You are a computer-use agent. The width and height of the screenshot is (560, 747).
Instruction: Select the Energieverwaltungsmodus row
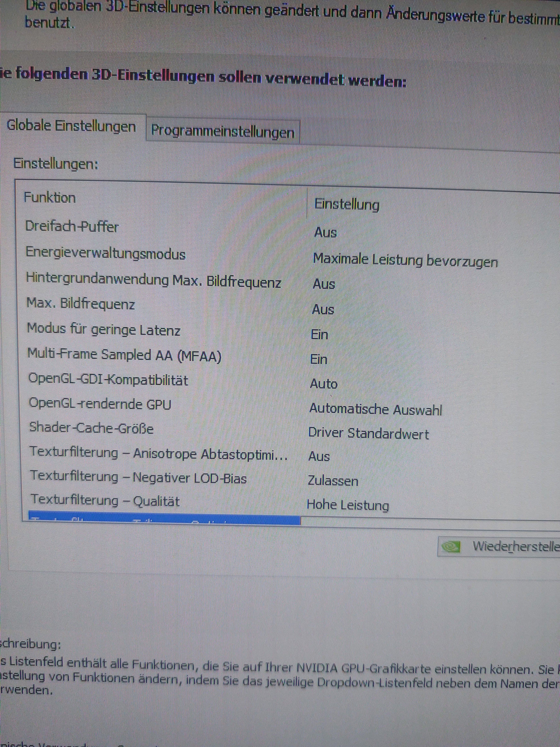pyautogui.click(x=106, y=253)
